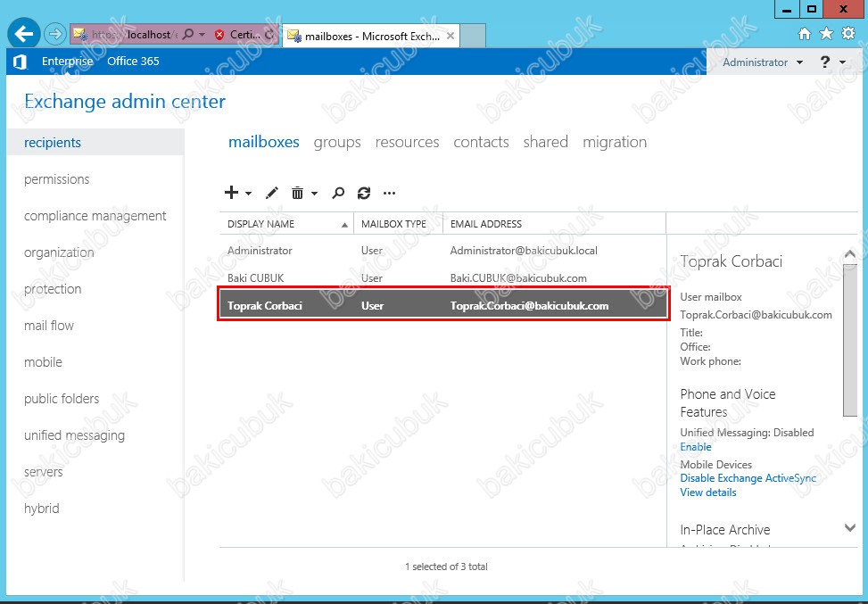
Task: Select the Toprak Corbaci mailbox row
Action: (x=442, y=305)
